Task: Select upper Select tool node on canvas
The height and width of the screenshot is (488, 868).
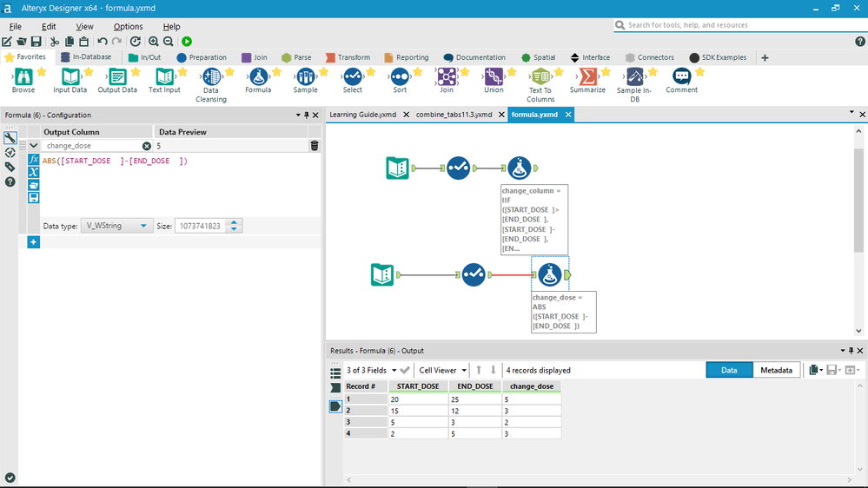Action: [459, 168]
